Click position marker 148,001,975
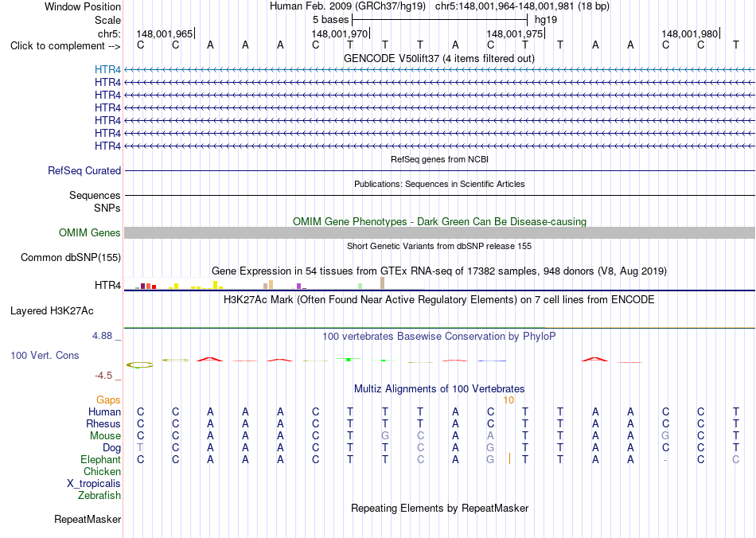 coord(514,33)
